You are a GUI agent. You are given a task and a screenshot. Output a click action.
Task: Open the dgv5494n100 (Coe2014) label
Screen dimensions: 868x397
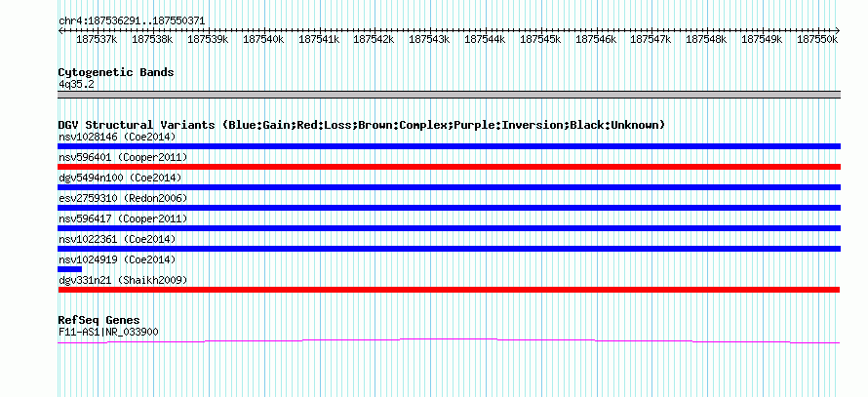120,178
